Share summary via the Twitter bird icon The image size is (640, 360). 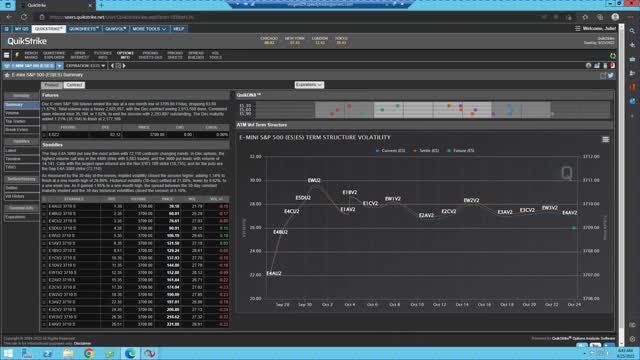click(611, 76)
